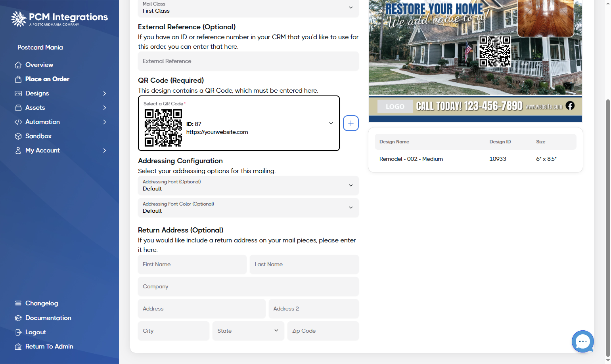Go to Overview in the sidebar

tap(39, 65)
